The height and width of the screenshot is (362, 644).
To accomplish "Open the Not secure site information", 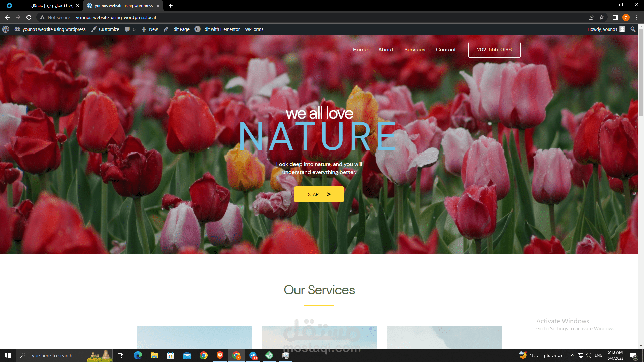I will point(55,17).
